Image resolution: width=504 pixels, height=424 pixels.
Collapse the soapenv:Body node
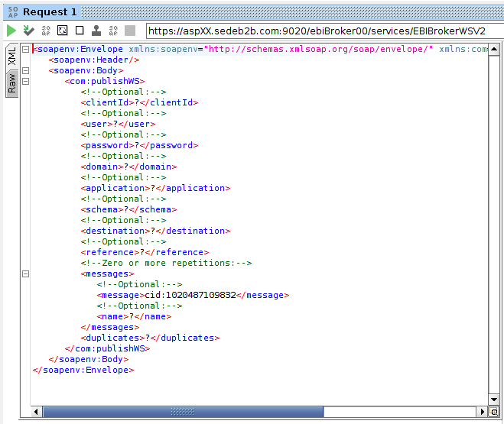(26, 70)
